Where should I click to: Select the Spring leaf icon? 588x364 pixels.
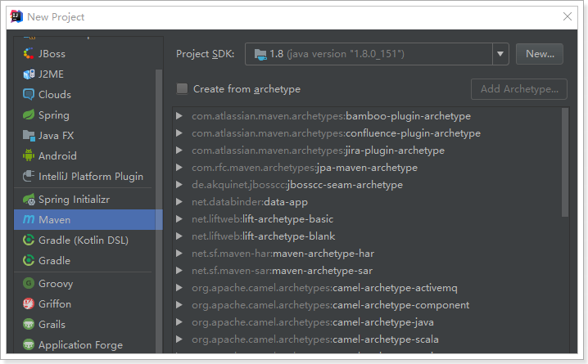click(x=29, y=115)
